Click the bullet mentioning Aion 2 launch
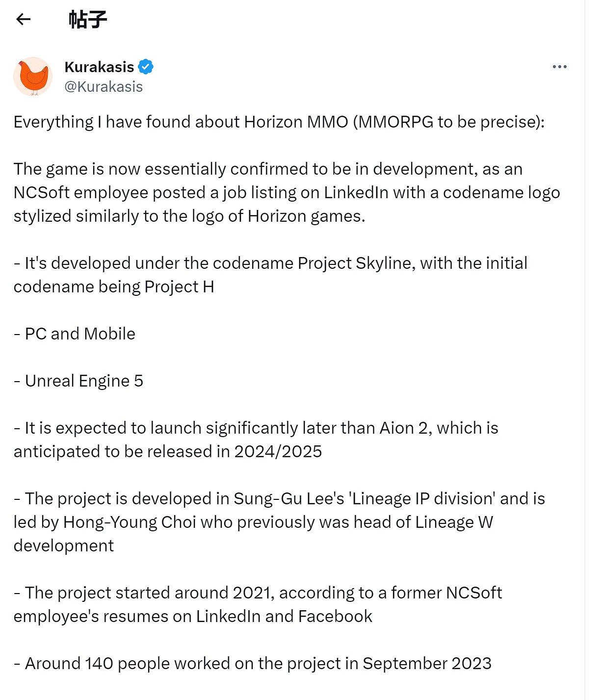 256,428
